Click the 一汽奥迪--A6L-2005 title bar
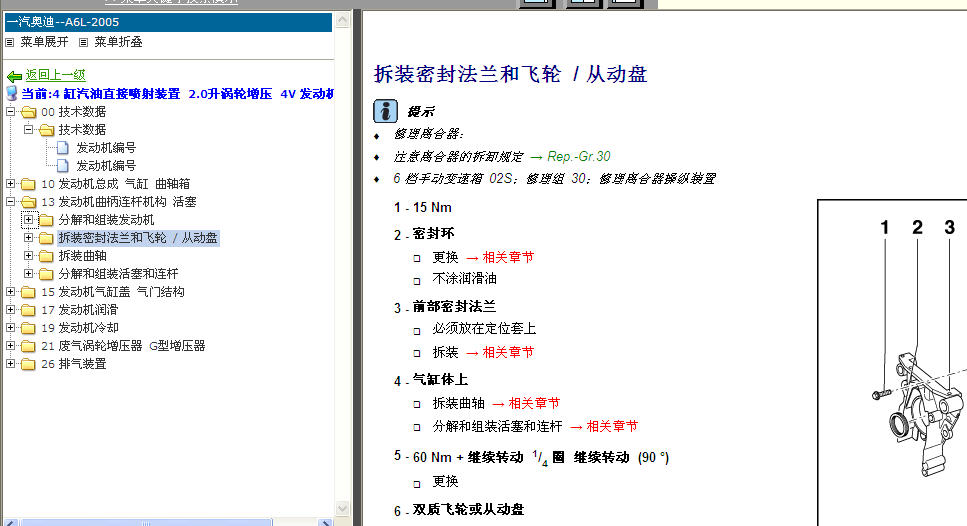967x526 pixels. [168, 22]
